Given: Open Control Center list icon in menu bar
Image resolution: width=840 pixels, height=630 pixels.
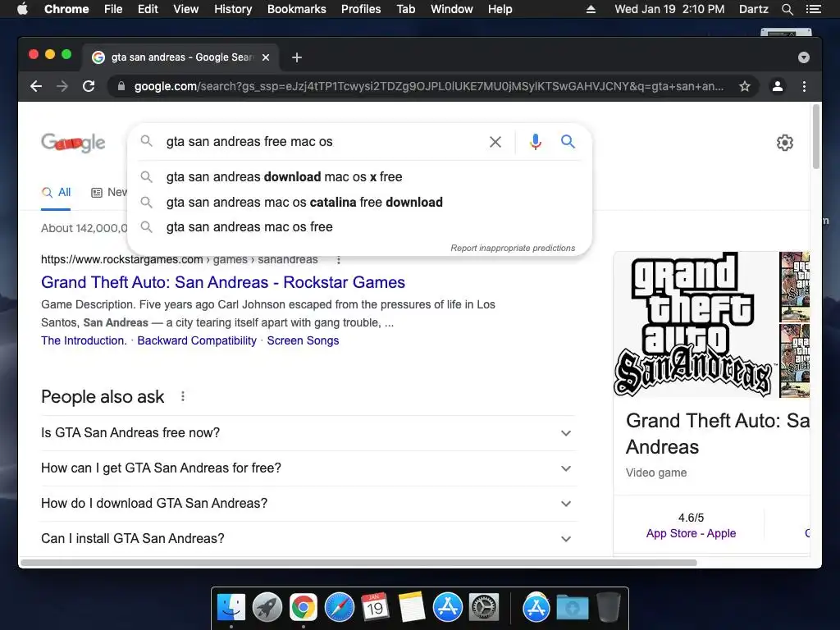Looking at the screenshot, I should pyautogui.click(x=813, y=9).
